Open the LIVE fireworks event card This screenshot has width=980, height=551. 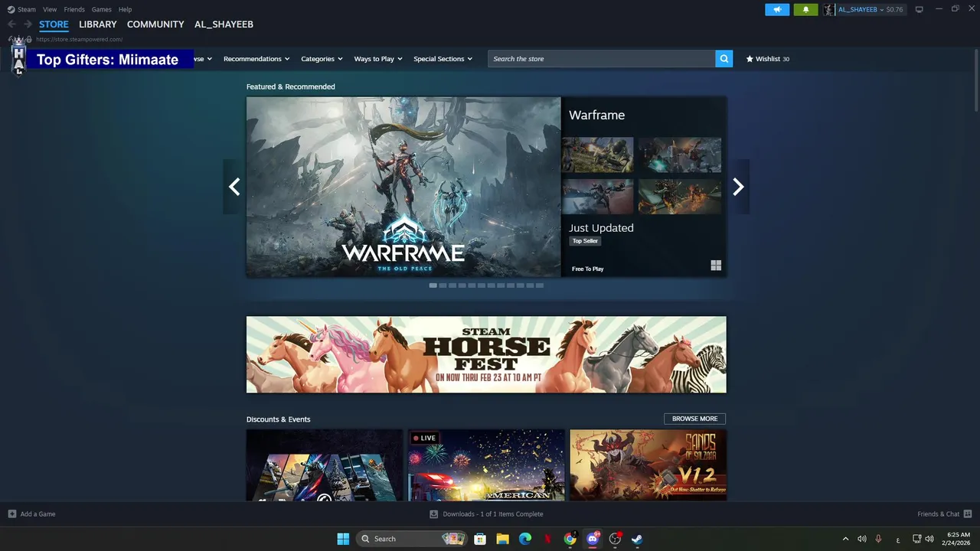point(486,465)
